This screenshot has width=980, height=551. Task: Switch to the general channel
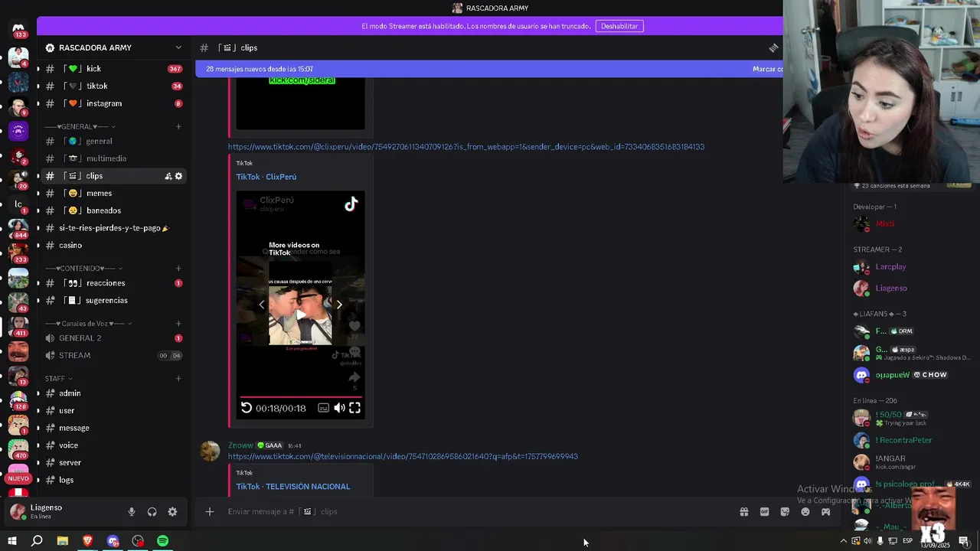click(x=113, y=141)
